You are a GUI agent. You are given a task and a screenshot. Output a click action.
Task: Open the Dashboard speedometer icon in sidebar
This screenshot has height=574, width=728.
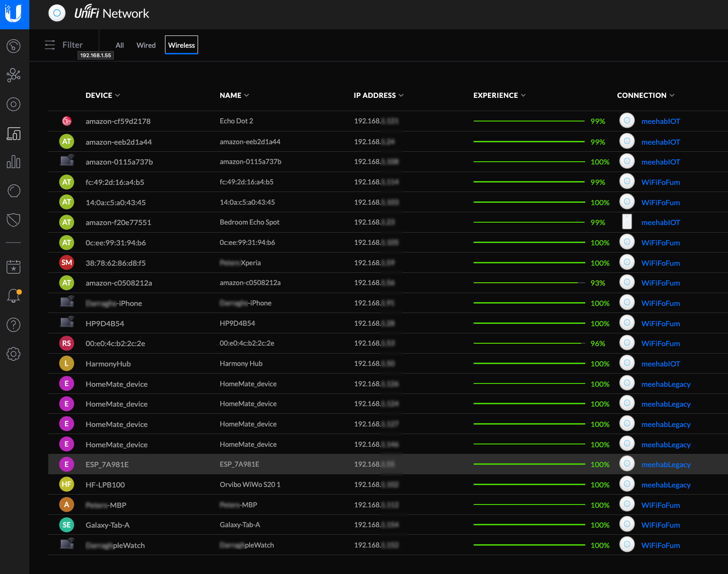(14, 46)
